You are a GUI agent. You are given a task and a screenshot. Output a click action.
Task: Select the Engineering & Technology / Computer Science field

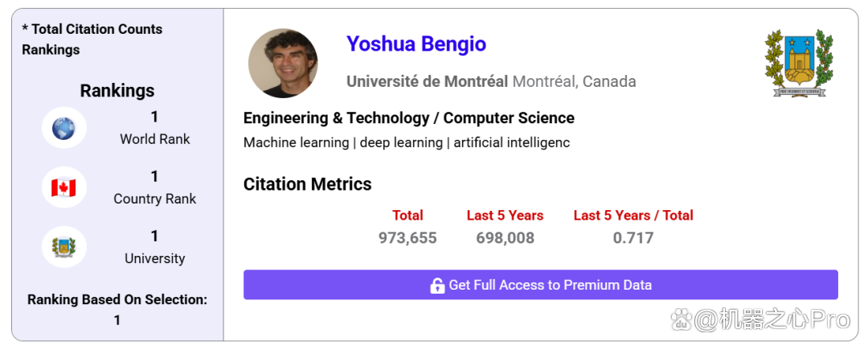point(409,118)
